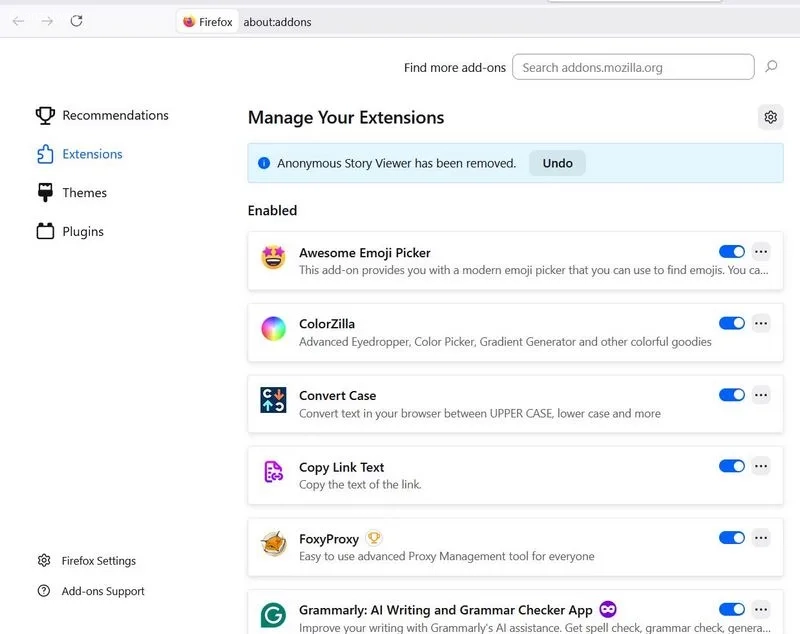The width and height of the screenshot is (800, 634).
Task: Open the ColorZilla three-dot menu
Action: click(x=761, y=323)
